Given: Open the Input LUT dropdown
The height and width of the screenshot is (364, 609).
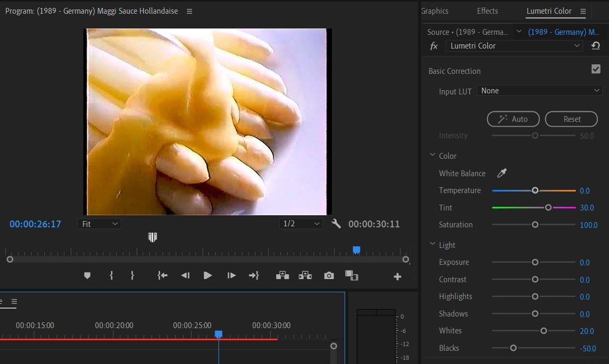Looking at the screenshot, I should [x=539, y=91].
